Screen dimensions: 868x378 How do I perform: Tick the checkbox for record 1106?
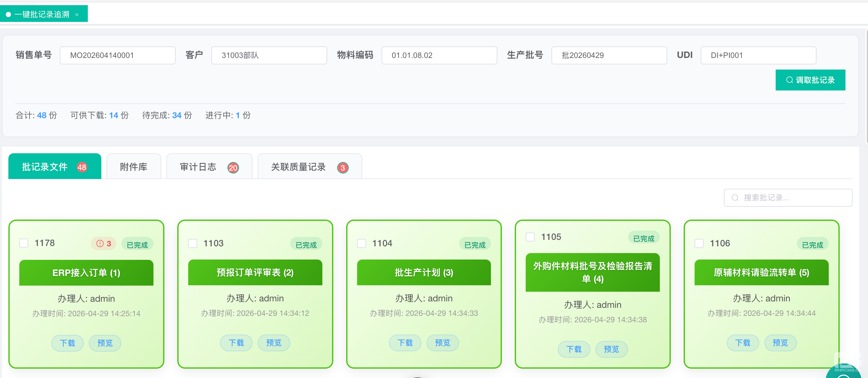699,243
